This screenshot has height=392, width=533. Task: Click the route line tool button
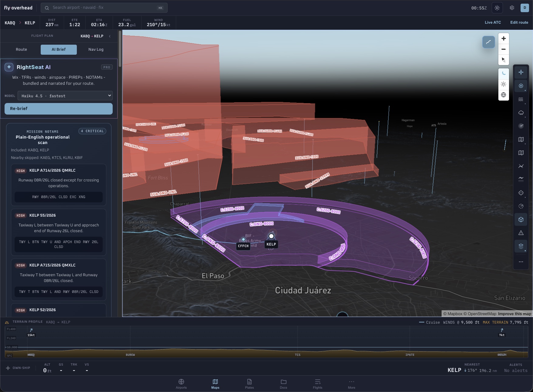pos(489,42)
